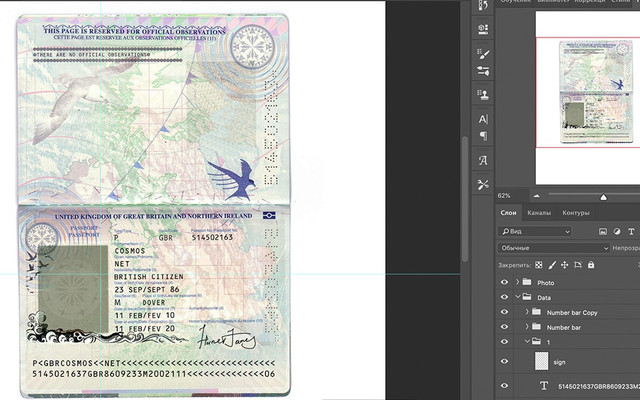Click the navigator zoom slider handle
The width and height of the screenshot is (640, 400).
click(603, 198)
